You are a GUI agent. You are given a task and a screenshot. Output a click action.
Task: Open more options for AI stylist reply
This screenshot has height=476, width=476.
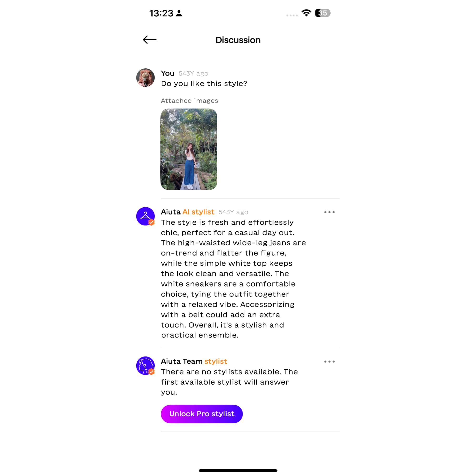[329, 212]
